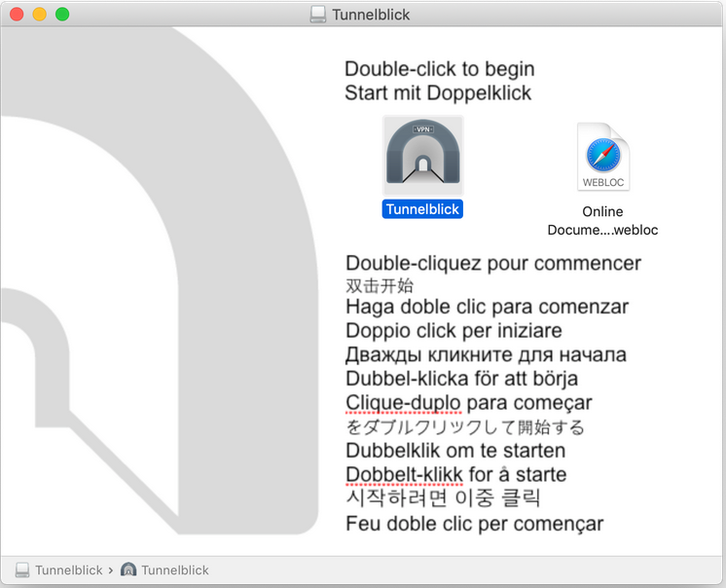This screenshot has width=726, height=588.
Task: Close the Tunnelblick window
Action: [x=17, y=15]
